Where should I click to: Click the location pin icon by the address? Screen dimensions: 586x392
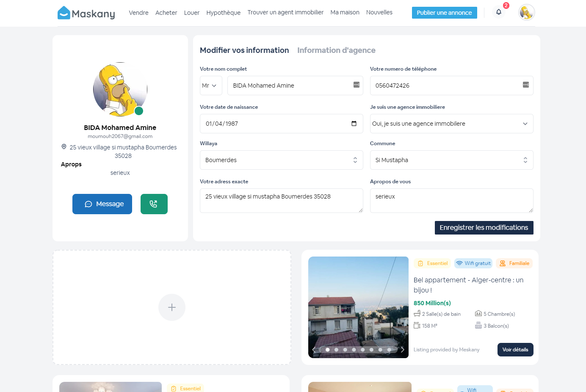tap(64, 146)
